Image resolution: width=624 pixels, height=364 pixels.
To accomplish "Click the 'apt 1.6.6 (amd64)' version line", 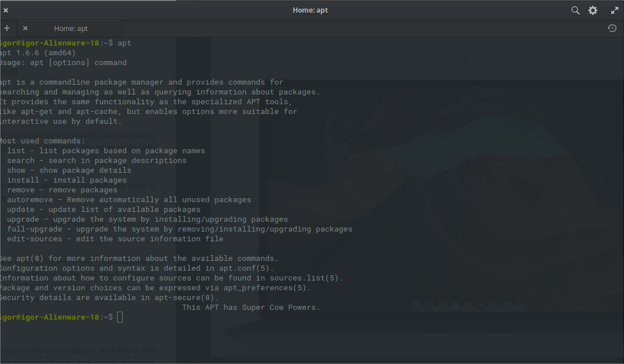I will pos(38,53).
